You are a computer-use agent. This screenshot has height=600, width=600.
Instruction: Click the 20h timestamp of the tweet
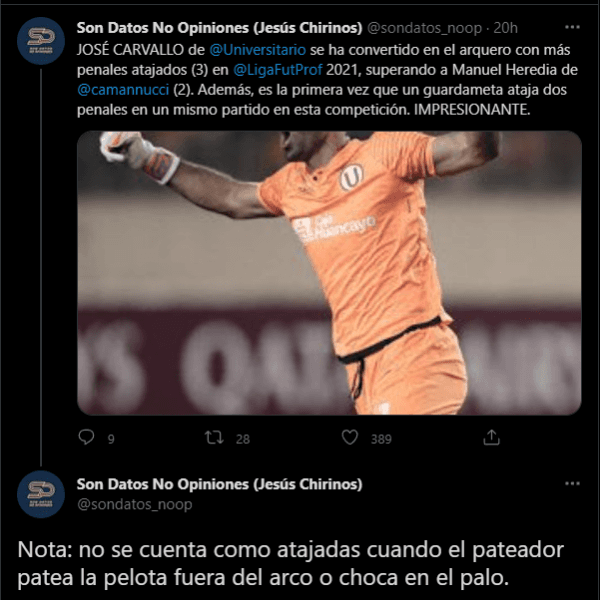[x=505, y=28]
